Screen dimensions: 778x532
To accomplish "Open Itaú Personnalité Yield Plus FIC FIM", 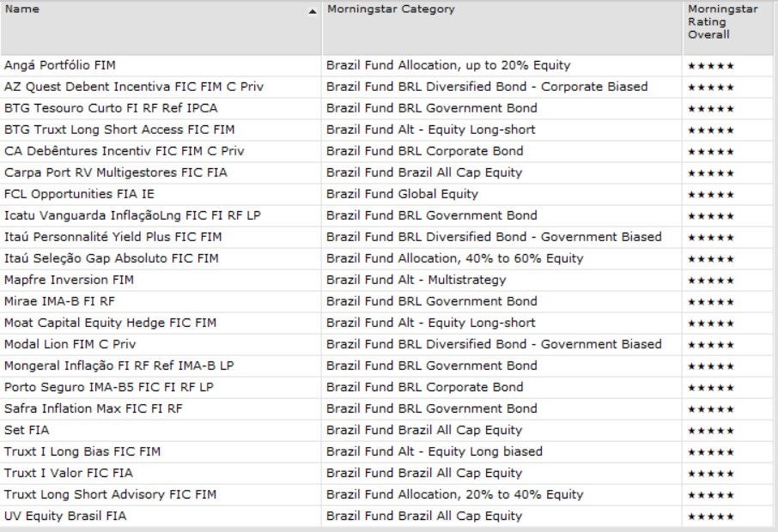I will click(113, 237).
